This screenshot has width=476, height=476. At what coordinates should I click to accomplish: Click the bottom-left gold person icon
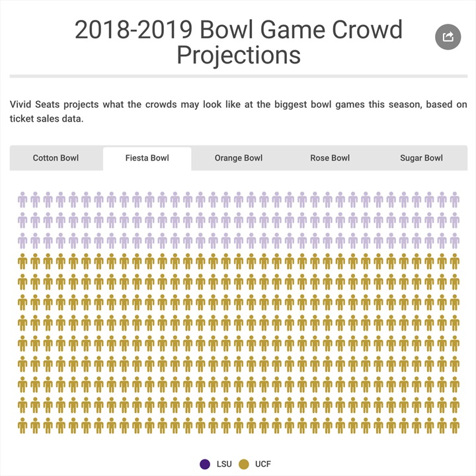pyautogui.click(x=22, y=425)
